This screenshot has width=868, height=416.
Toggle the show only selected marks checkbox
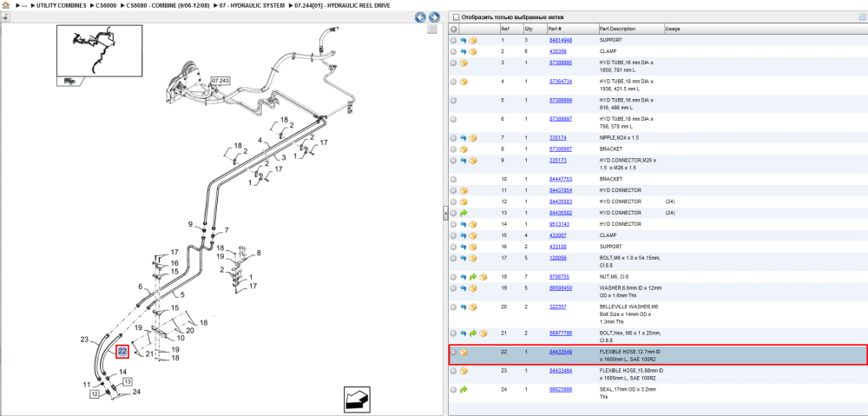pos(457,17)
